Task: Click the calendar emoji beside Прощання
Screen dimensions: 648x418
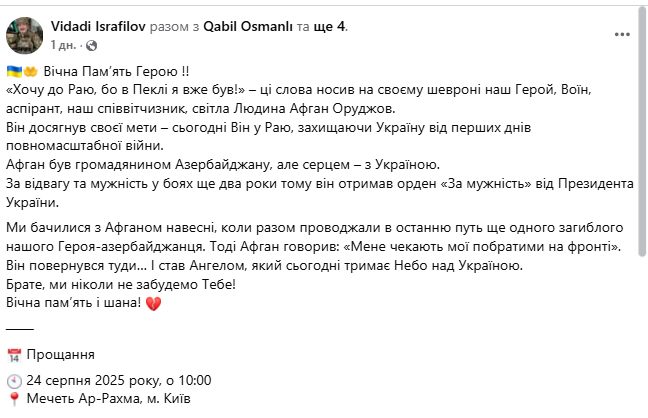Action: (14, 354)
